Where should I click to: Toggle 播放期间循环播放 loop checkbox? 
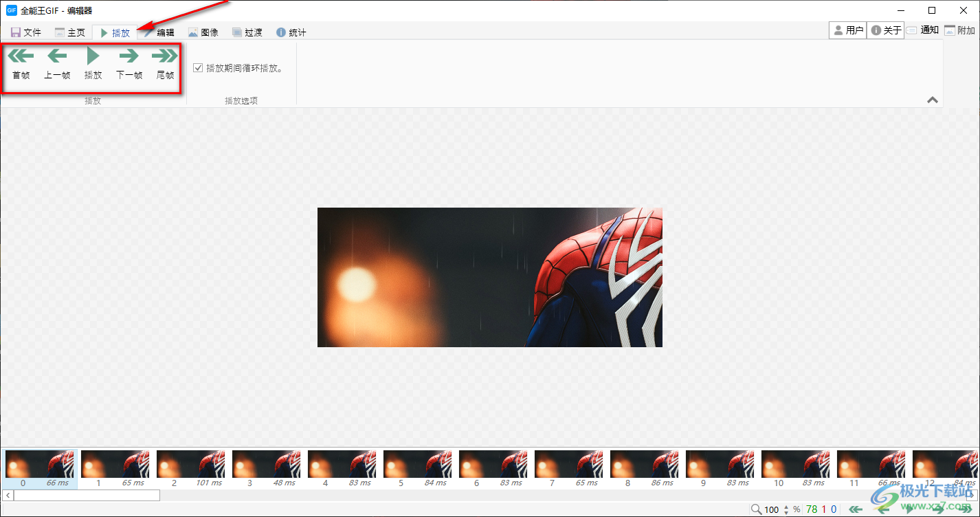pos(198,68)
